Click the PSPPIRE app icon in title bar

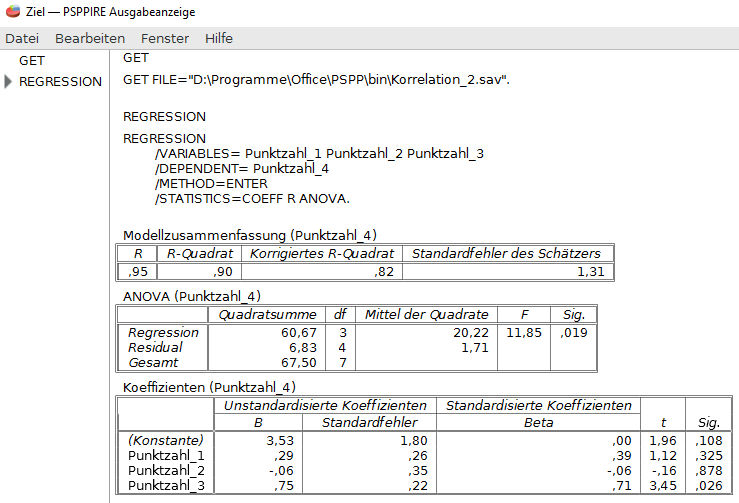click(x=13, y=12)
